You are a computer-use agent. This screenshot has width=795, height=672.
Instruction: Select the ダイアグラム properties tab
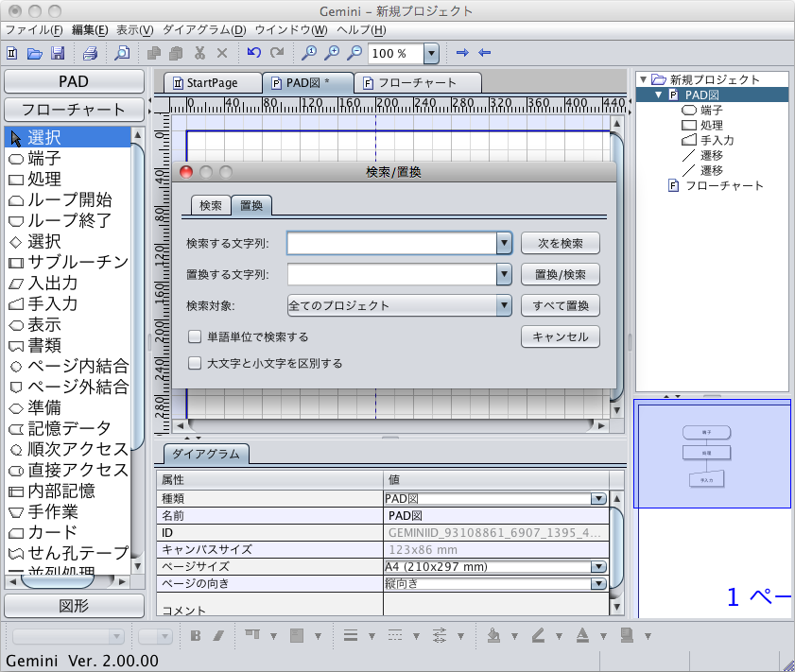(206, 454)
